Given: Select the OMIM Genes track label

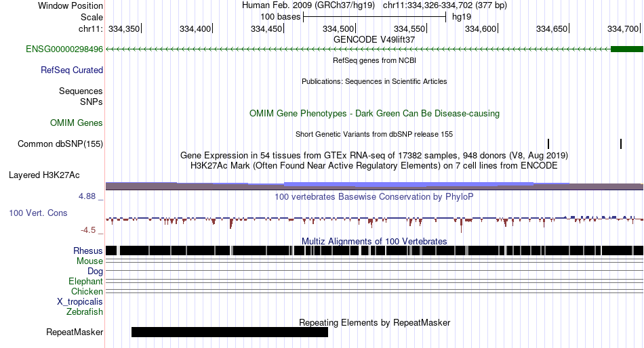Looking at the screenshot, I should point(76,123).
